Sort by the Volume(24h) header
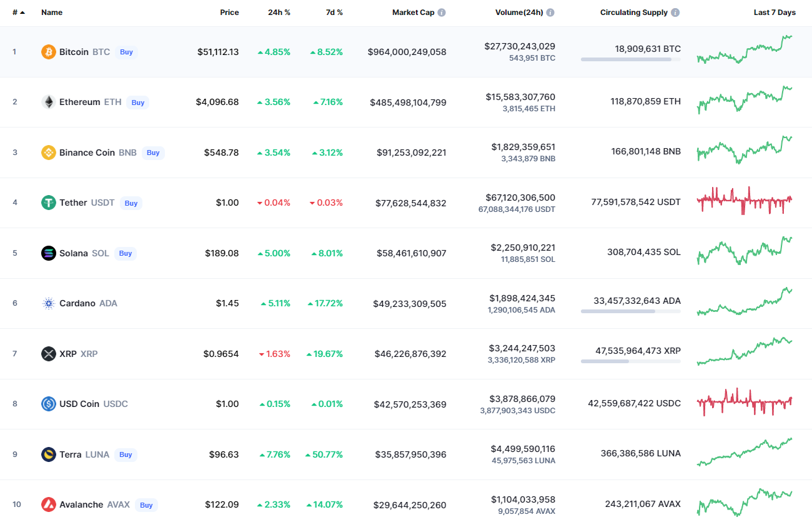The height and width of the screenshot is (522, 812). coord(519,13)
